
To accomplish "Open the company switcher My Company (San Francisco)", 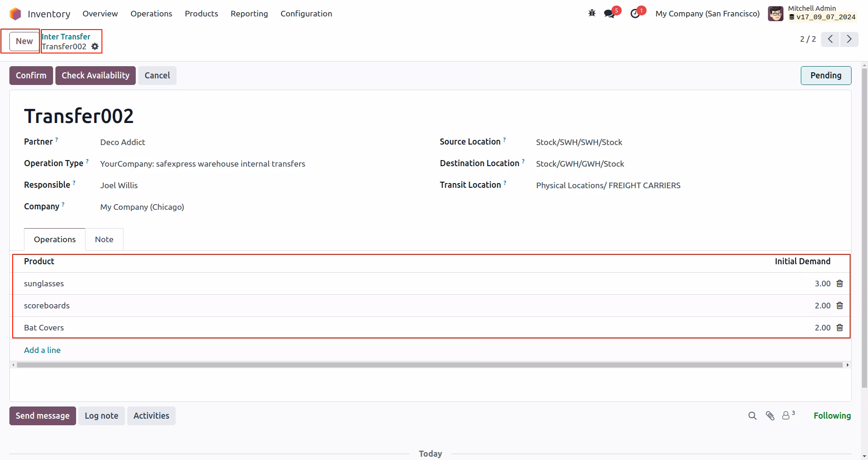I will coord(707,14).
